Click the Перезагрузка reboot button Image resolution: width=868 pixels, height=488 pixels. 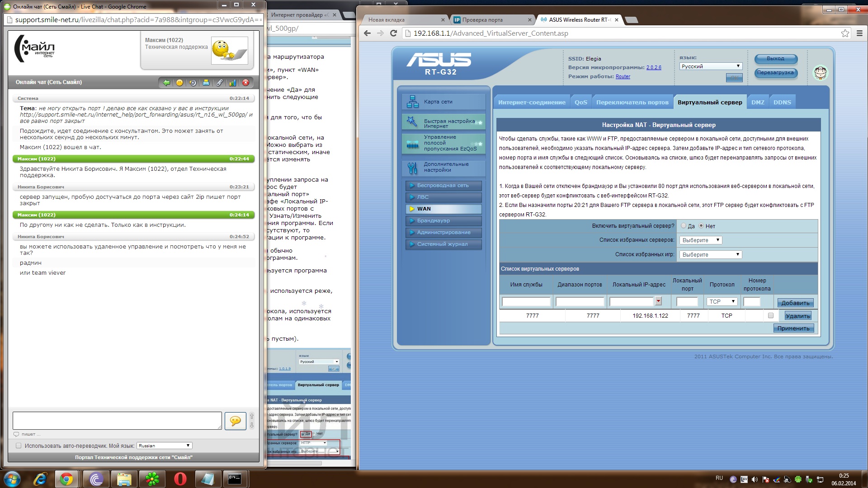click(x=776, y=73)
